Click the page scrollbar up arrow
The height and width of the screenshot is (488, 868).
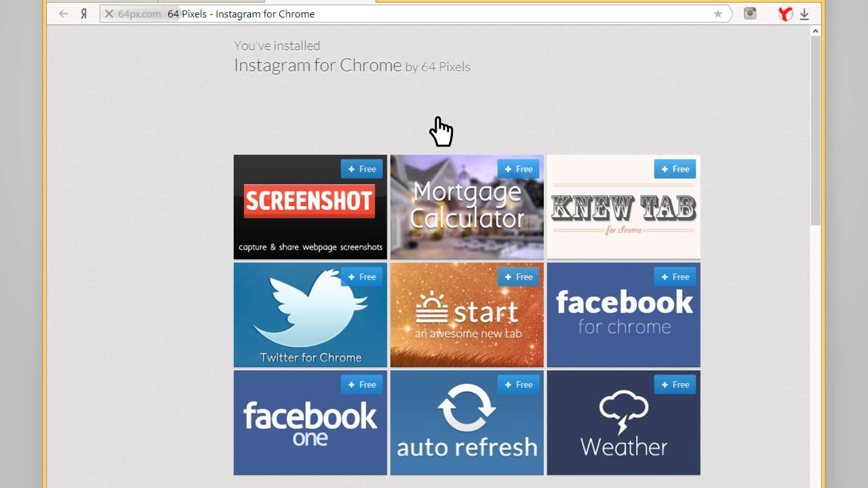815,30
